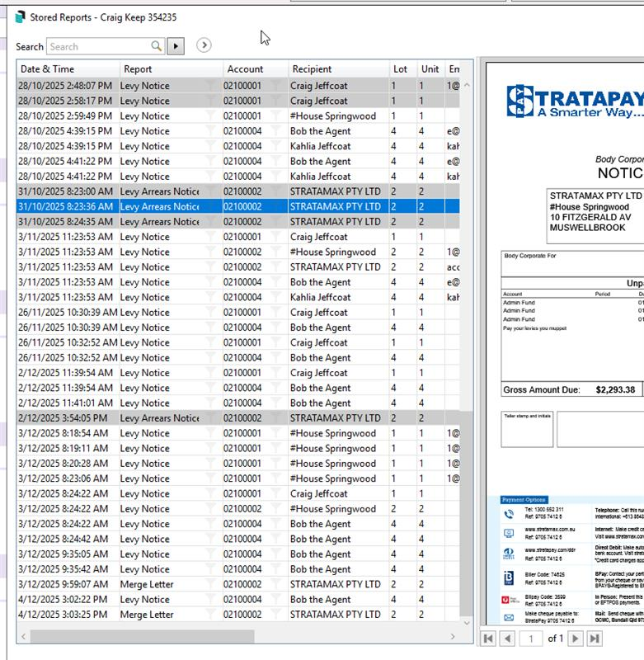Click the circular right-arrow button beside search
Viewport: 644px width, 660px height.
tap(204, 46)
